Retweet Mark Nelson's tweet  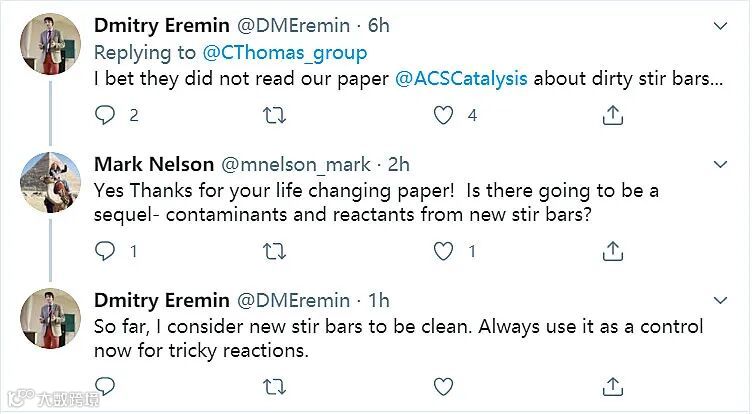click(272, 251)
